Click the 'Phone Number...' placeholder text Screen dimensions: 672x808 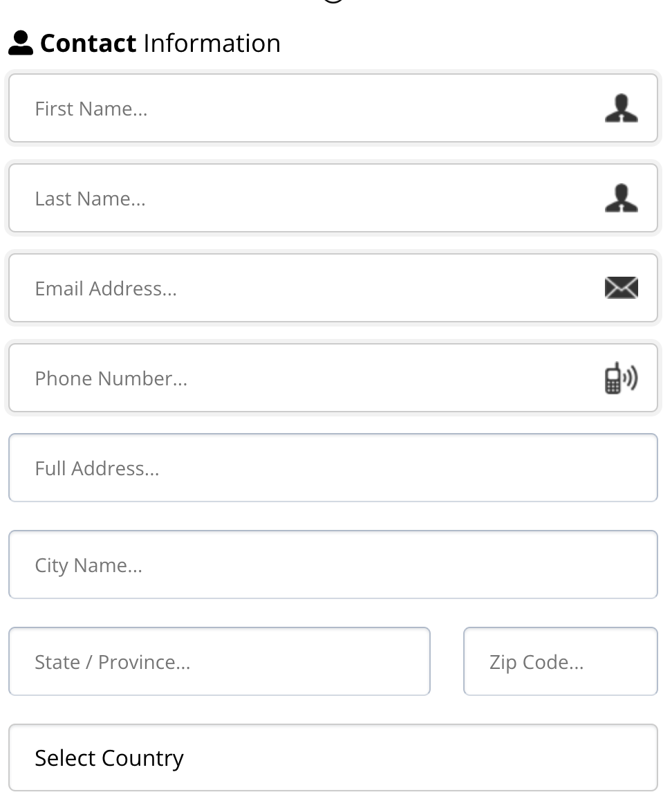(x=111, y=378)
